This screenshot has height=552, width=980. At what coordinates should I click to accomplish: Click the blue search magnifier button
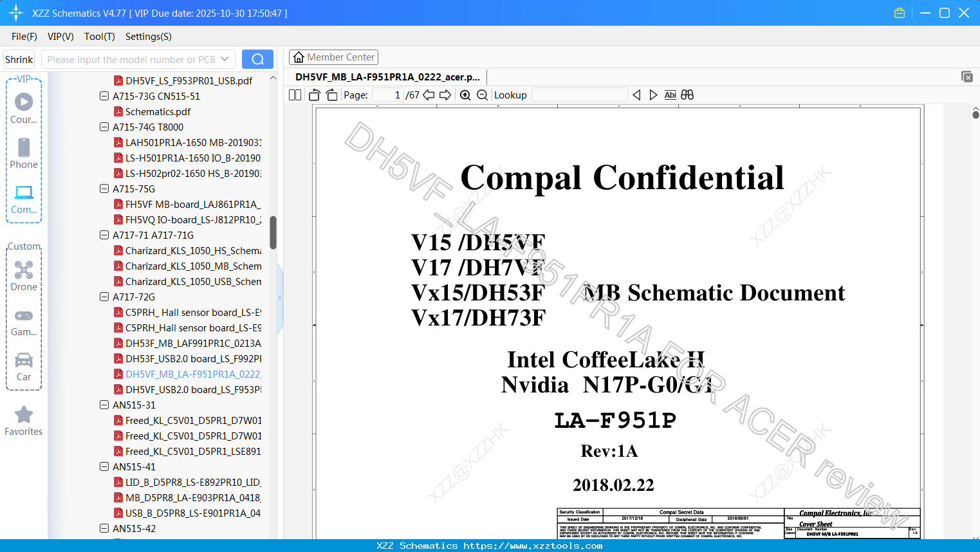(x=257, y=59)
